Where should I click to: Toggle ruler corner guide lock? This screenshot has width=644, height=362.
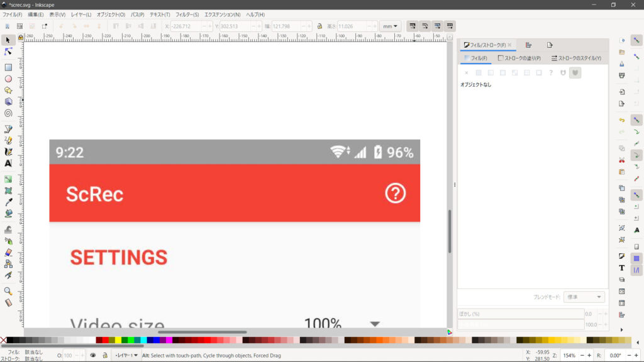tap(21, 37)
